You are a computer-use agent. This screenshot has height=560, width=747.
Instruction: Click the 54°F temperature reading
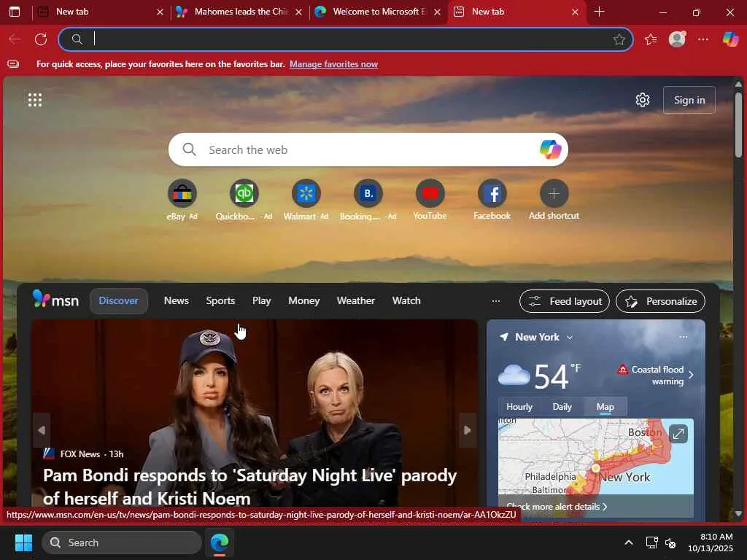pyautogui.click(x=557, y=376)
